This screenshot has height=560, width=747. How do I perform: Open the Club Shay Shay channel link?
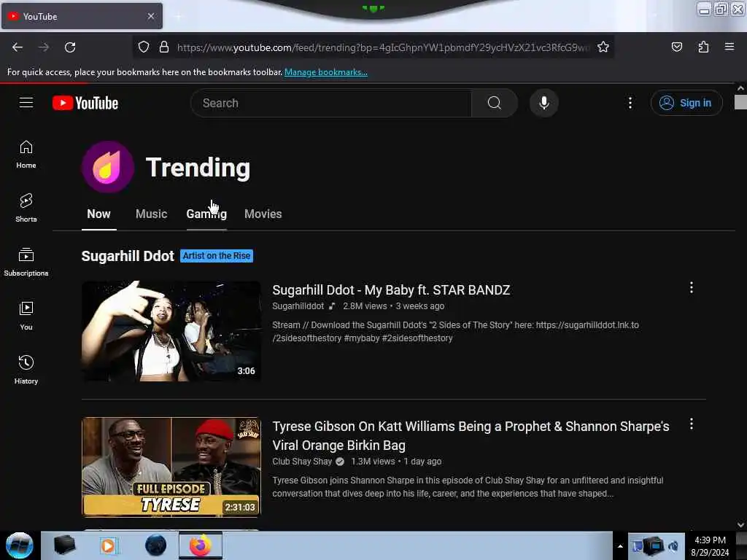click(x=302, y=462)
